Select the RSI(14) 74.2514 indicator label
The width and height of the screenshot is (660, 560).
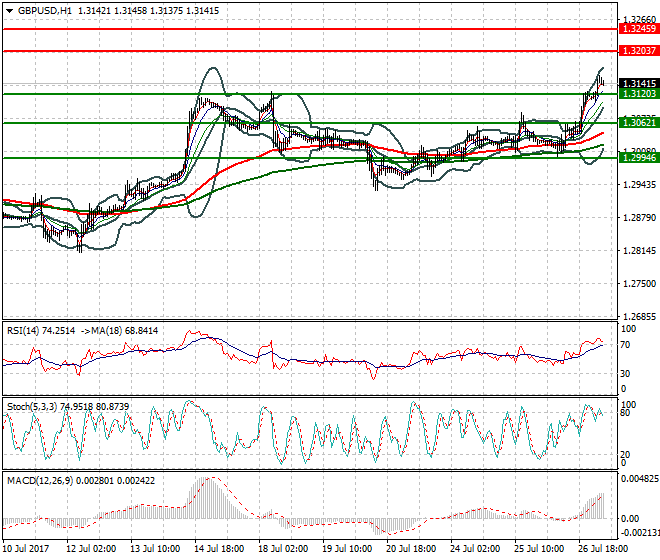tap(41, 331)
